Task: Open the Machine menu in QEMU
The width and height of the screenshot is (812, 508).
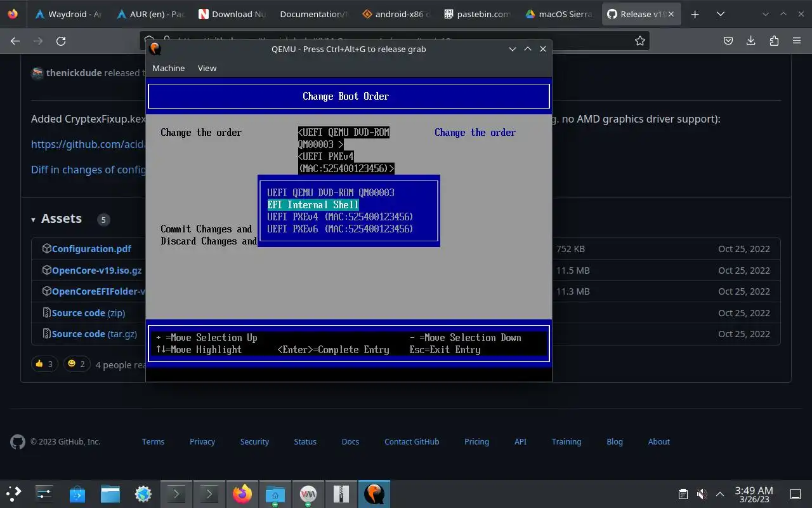Action: [x=168, y=68]
